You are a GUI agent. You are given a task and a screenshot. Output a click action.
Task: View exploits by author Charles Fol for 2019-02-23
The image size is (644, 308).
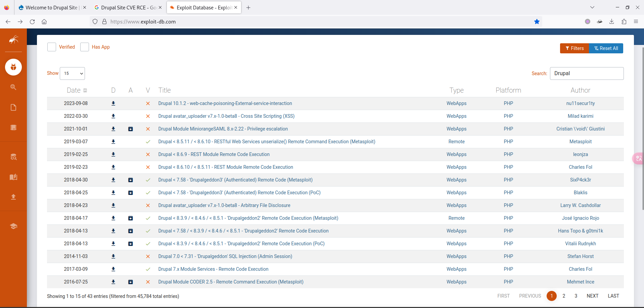[581, 167]
